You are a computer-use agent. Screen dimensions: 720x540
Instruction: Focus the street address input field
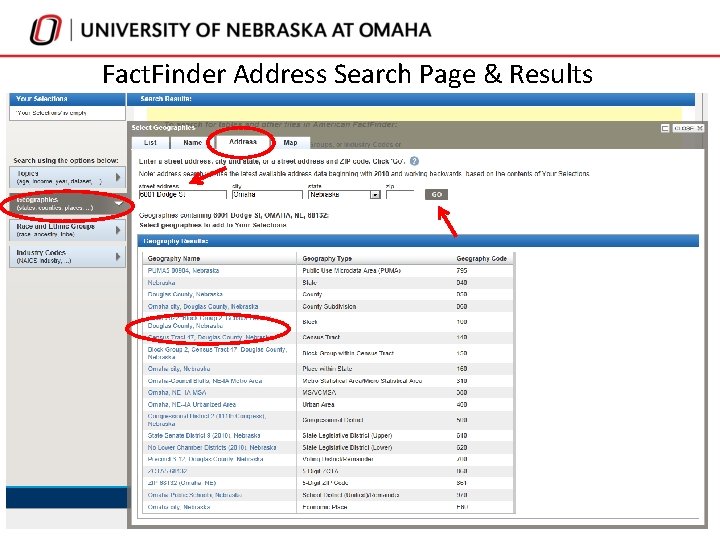tap(182, 195)
